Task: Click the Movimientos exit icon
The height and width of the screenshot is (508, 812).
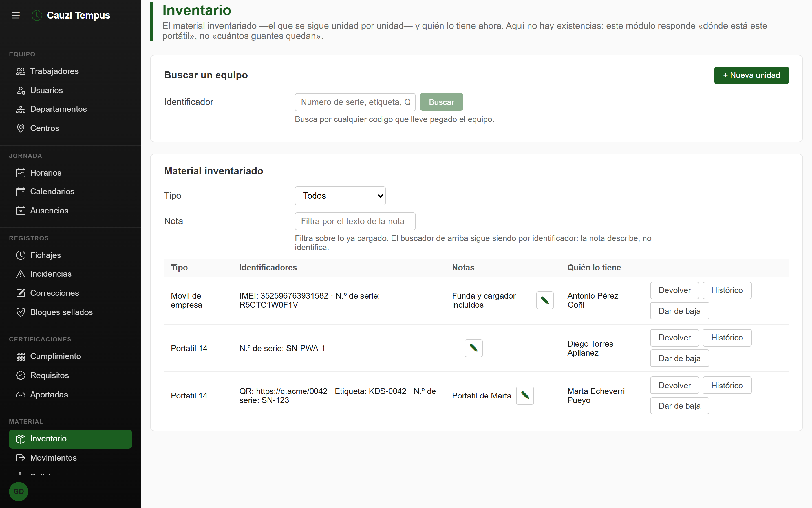Action: (x=21, y=457)
